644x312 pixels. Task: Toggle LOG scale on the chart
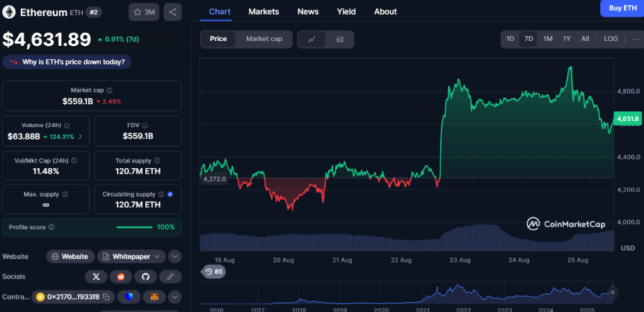click(610, 39)
